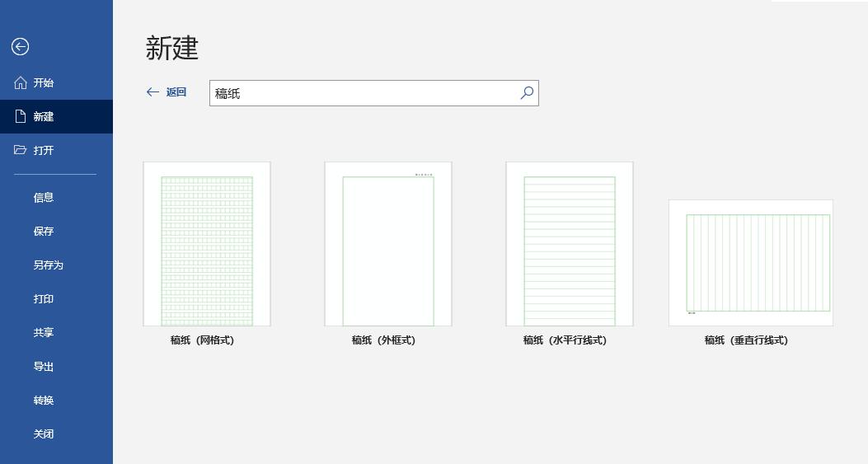Go to the 开始 page
This screenshot has height=464, width=868.
[56, 82]
